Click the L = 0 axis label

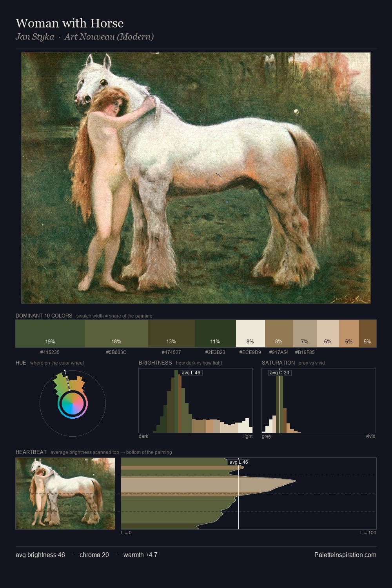click(126, 533)
